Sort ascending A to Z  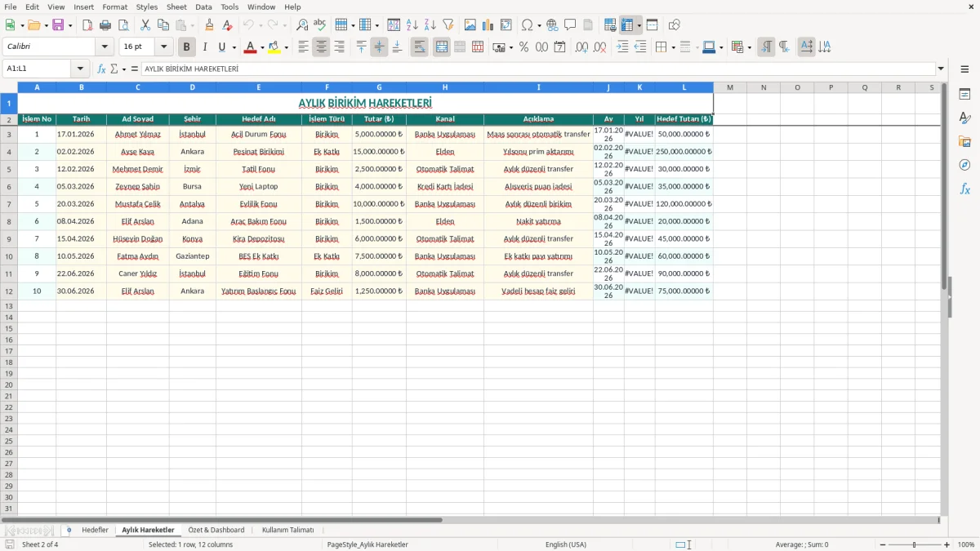pos(412,25)
